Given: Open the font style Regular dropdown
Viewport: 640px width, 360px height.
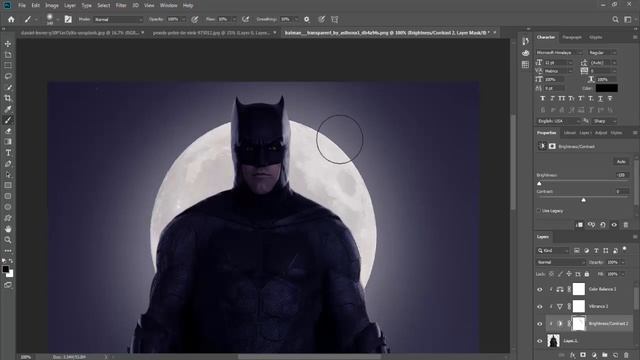Looking at the screenshot, I should (602, 53).
